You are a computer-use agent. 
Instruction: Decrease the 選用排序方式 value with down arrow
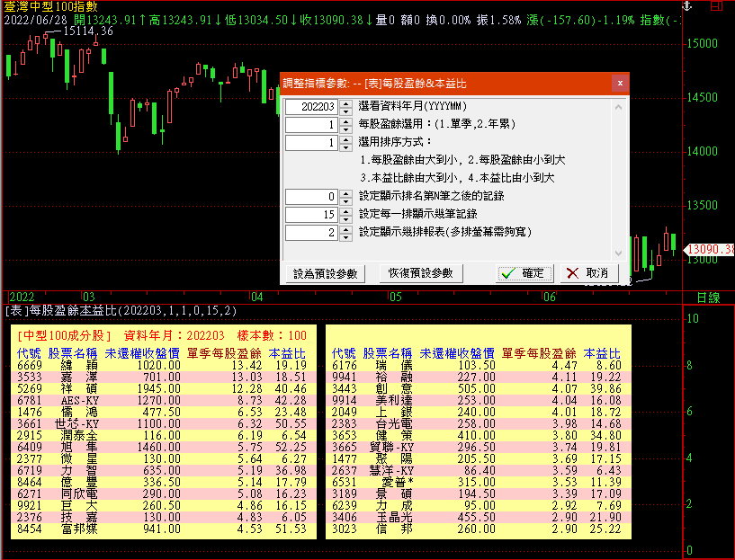(346, 147)
